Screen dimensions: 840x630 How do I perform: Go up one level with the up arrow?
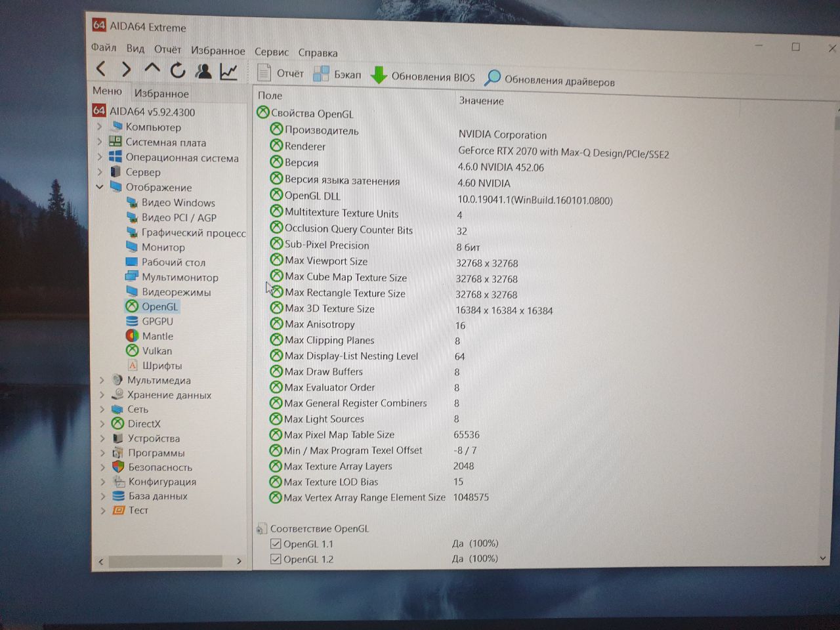pyautogui.click(x=152, y=69)
